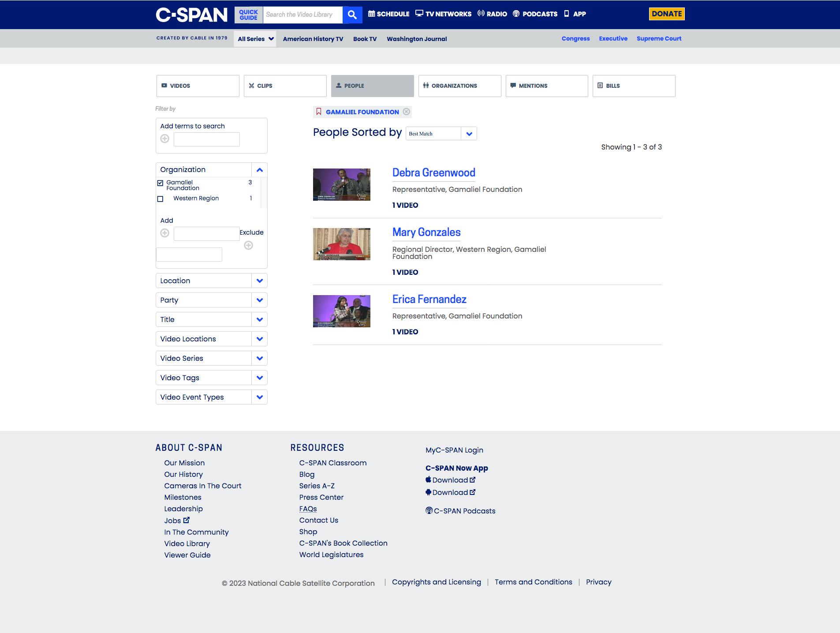
Task: Remove the Gamaliel Foundation filter tag
Action: click(407, 112)
